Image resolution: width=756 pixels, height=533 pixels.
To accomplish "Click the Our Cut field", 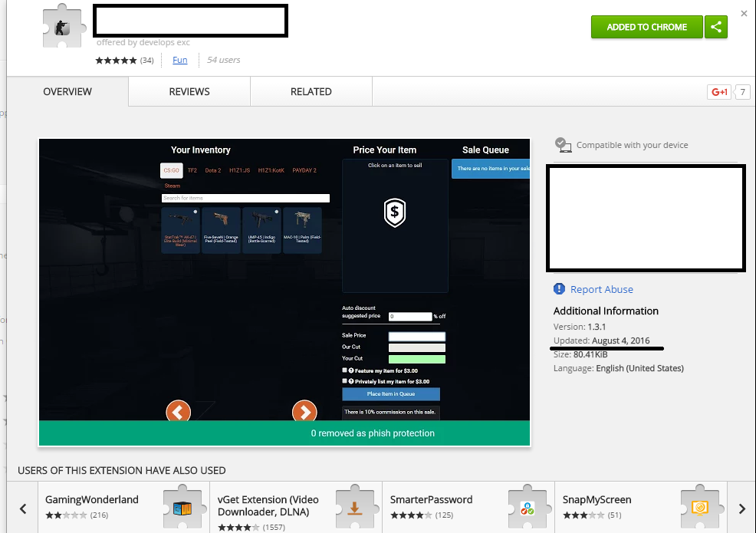I will click(x=417, y=347).
